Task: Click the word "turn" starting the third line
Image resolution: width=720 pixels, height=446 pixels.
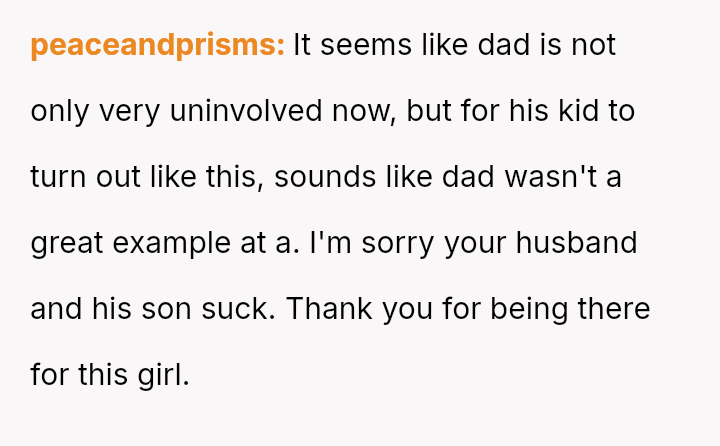Action: (x=52, y=178)
